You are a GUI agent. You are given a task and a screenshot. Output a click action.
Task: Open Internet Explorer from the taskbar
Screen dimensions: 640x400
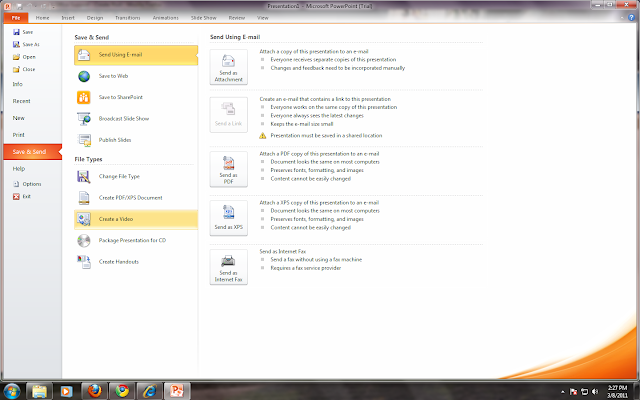[x=149, y=391]
